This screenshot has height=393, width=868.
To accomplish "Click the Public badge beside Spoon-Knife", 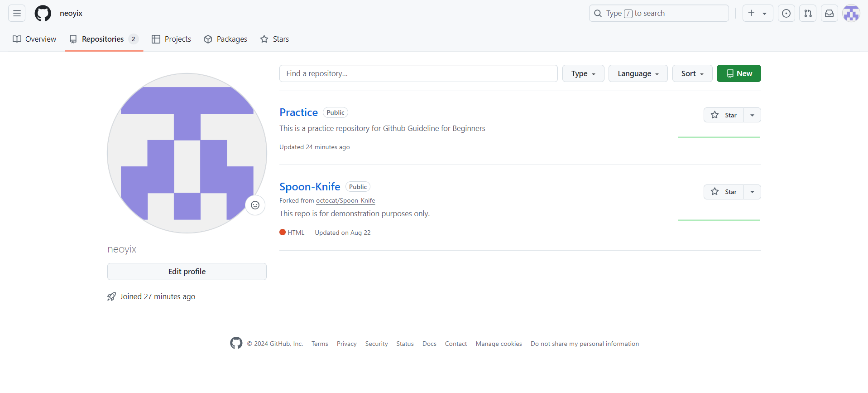I will [358, 187].
